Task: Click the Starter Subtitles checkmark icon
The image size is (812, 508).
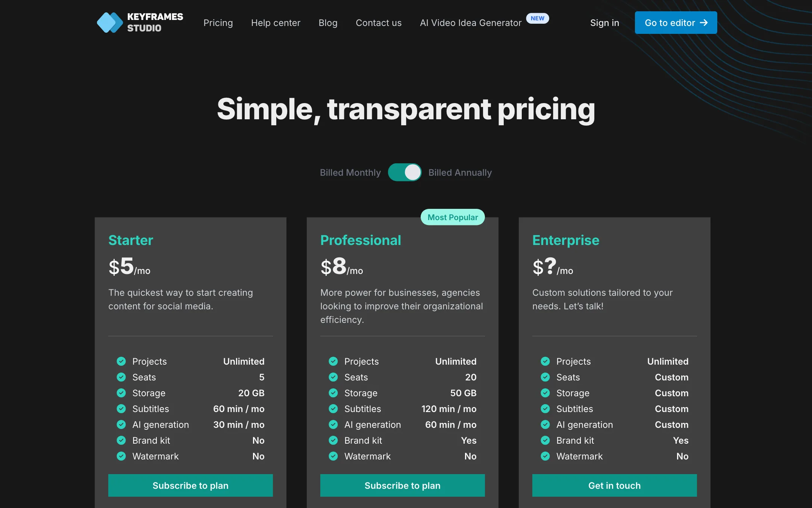Action: tap(121, 409)
